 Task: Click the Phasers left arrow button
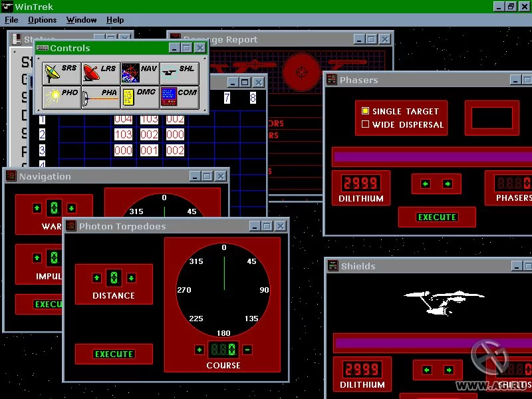(425, 184)
